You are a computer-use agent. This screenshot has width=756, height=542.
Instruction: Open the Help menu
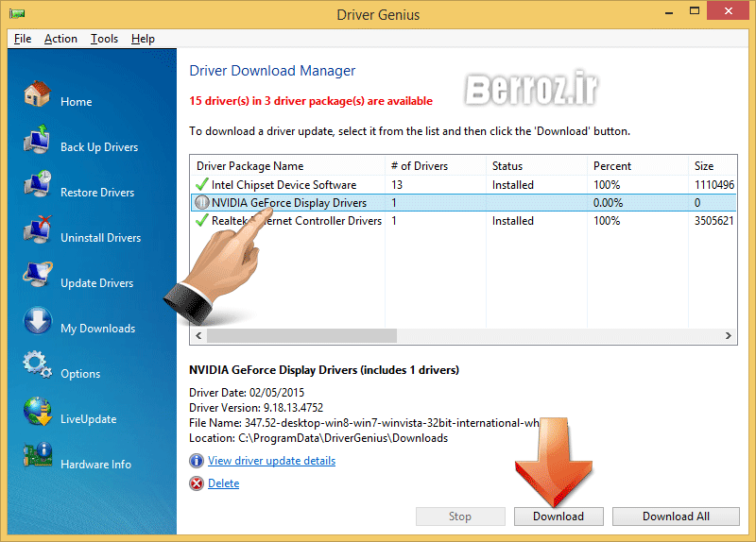pyautogui.click(x=143, y=39)
